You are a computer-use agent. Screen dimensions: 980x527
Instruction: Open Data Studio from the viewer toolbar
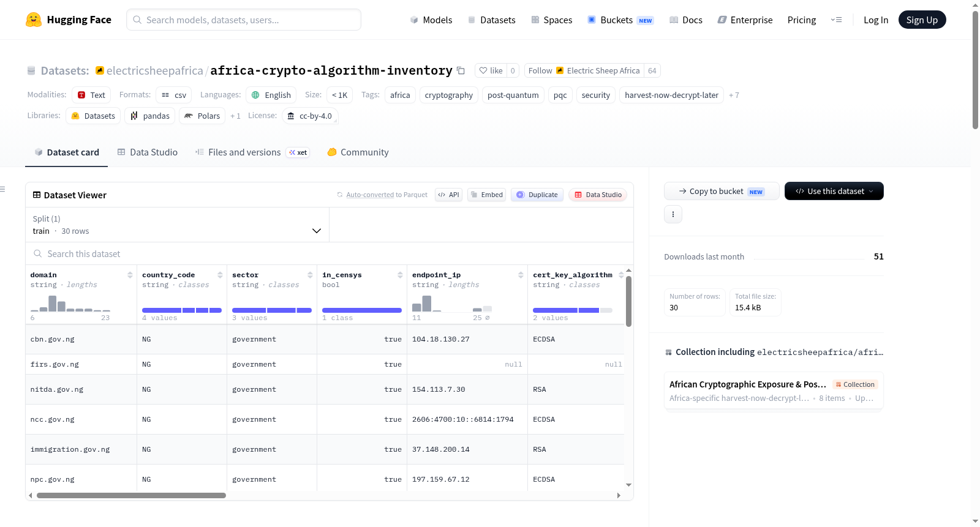[x=598, y=195]
